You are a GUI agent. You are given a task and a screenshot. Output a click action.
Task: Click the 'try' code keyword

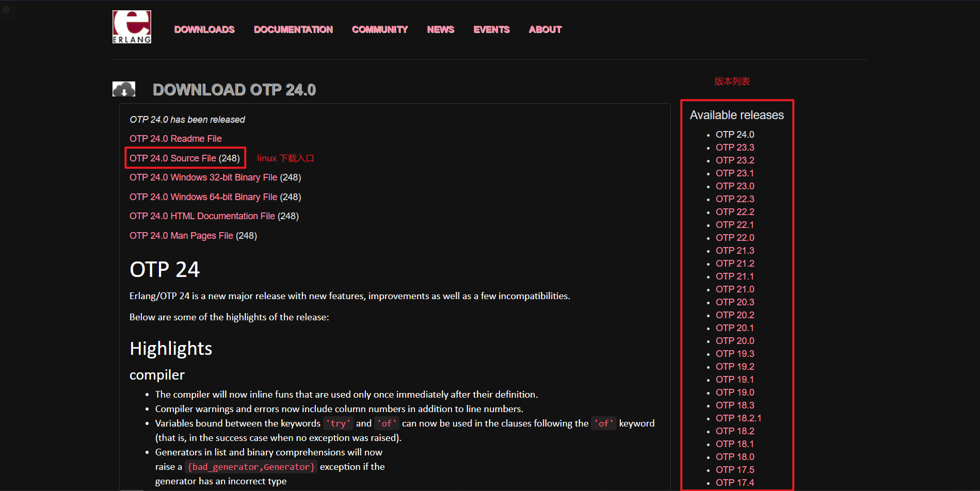pos(338,423)
